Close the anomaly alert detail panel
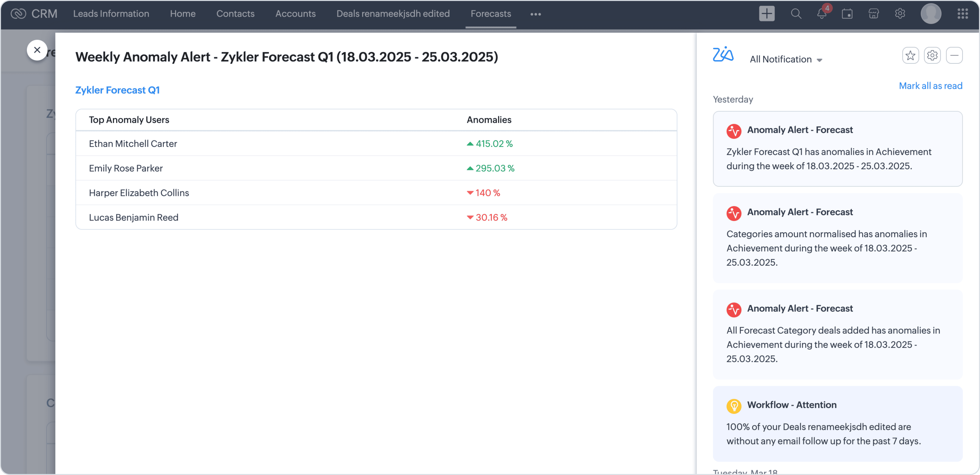The image size is (980, 475). click(x=37, y=50)
